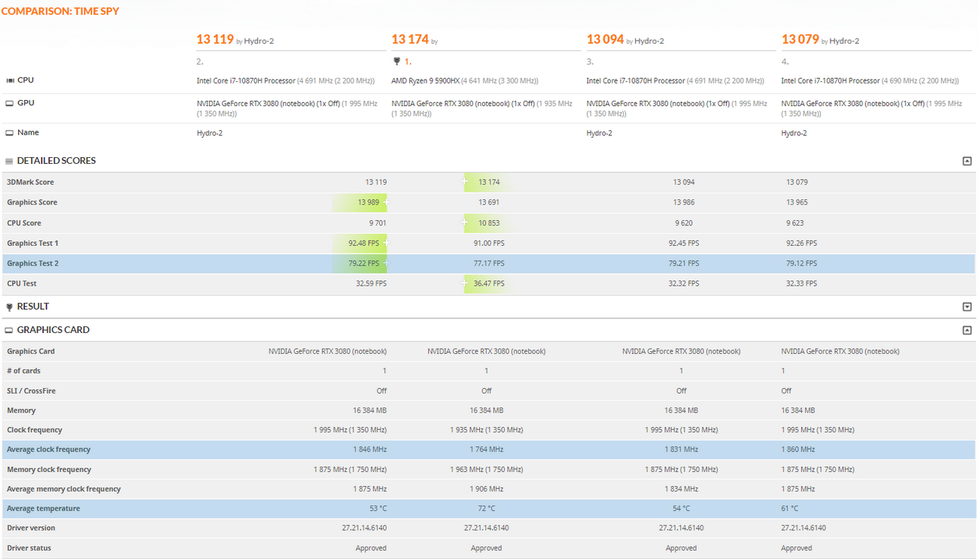Click the 79.22 FPS highlighted value
Screen dimensions: 978x560
(x=363, y=263)
